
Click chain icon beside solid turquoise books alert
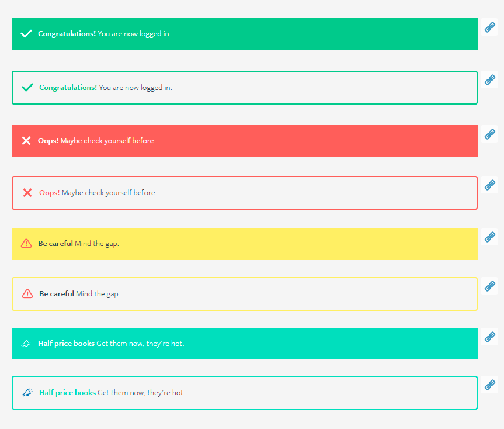pyautogui.click(x=490, y=337)
